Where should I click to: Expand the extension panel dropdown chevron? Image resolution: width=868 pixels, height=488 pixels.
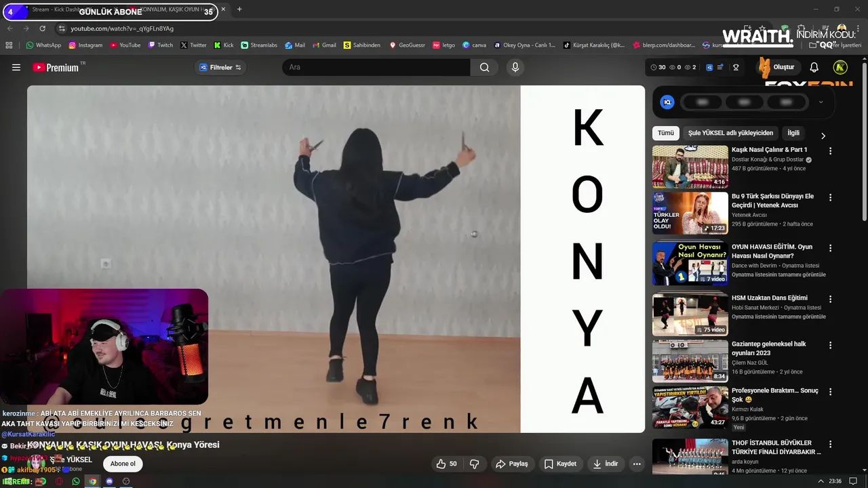[821, 102]
